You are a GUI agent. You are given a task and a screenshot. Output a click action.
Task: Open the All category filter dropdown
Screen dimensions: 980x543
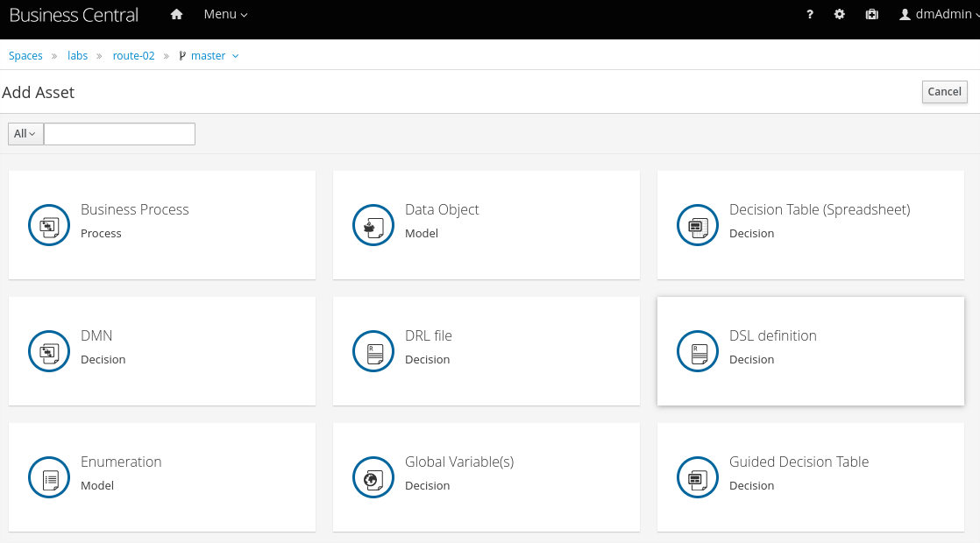[x=25, y=134]
